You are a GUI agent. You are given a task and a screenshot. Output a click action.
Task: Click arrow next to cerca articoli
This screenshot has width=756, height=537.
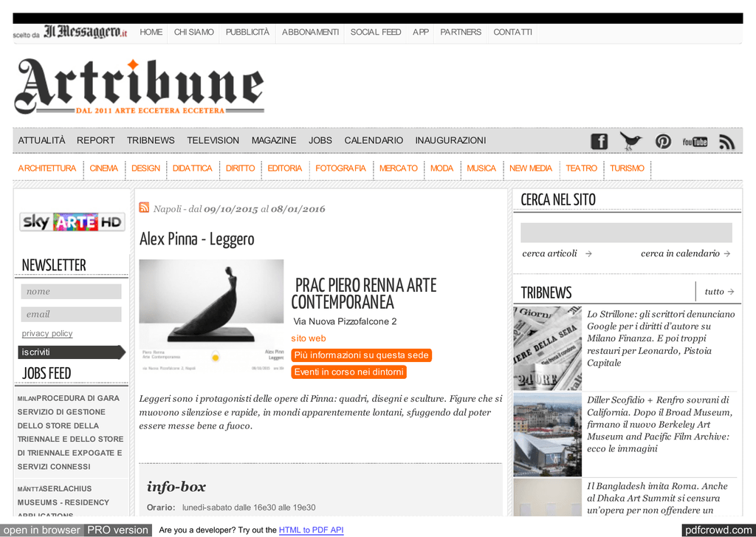tap(588, 254)
